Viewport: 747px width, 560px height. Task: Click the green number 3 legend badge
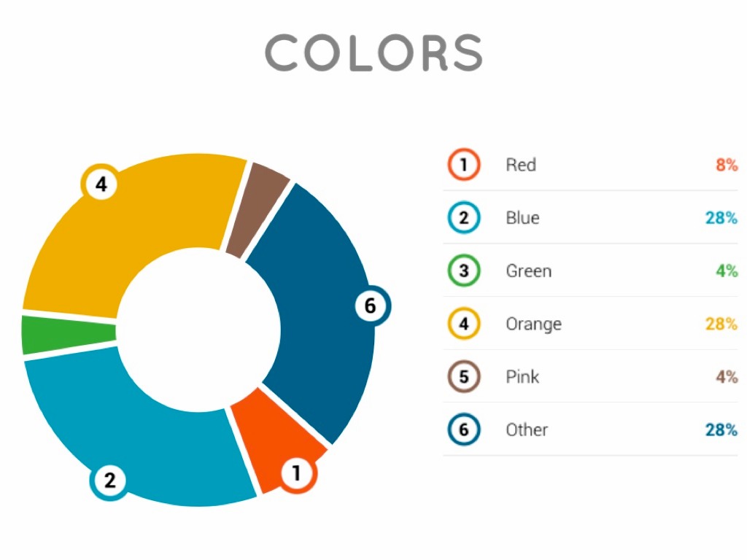tap(463, 271)
